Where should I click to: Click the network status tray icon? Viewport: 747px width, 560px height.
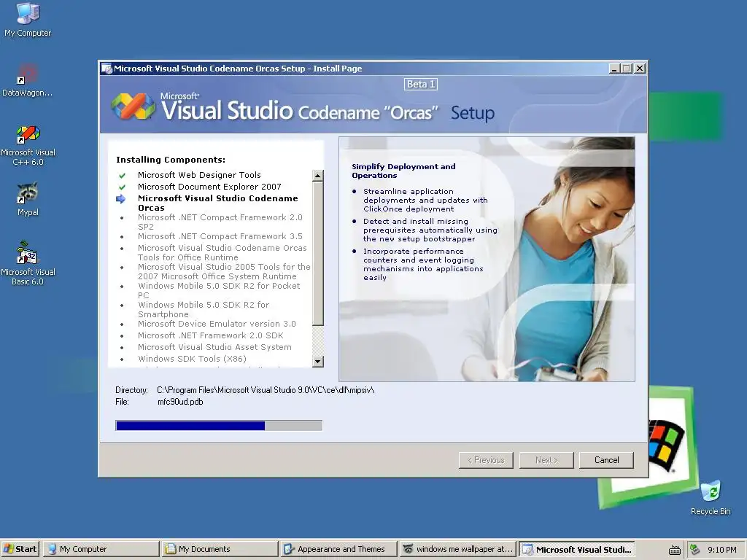[x=695, y=550]
